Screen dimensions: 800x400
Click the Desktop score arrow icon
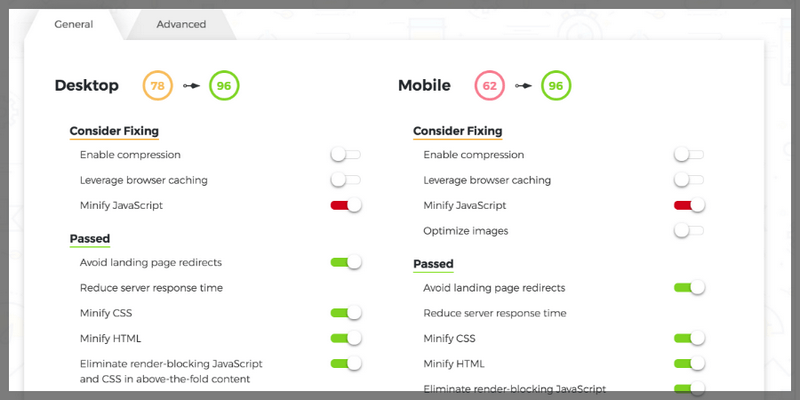(x=191, y=86)
